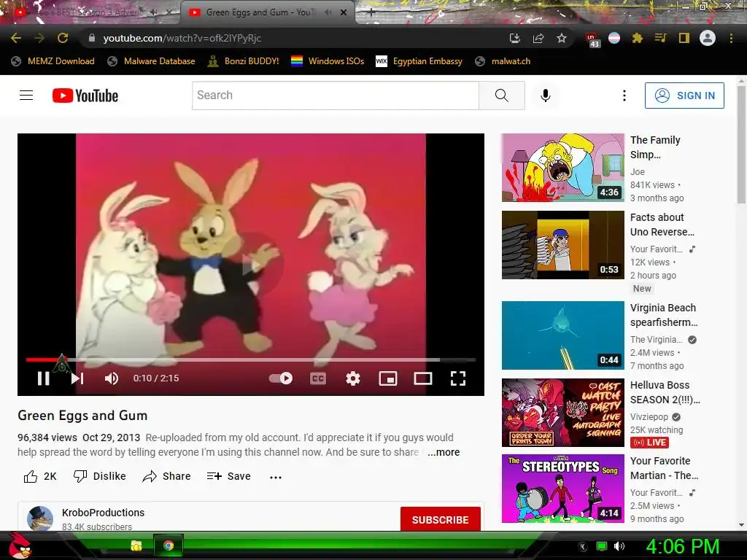The height and width of the screenshot is (560, 747).
Task: Open File Explorer in taskbar
Action: click(x=136, y=545)
